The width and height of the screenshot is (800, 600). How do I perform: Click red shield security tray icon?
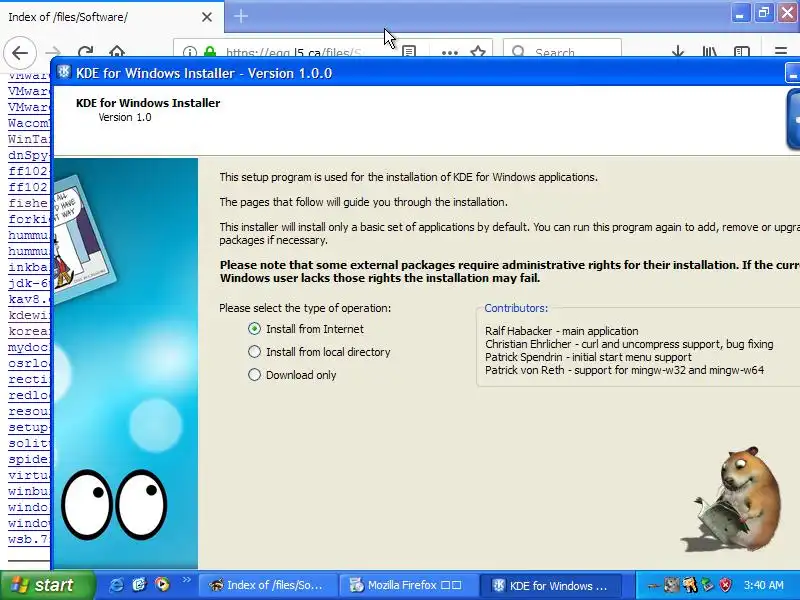(x=726, y=585)
